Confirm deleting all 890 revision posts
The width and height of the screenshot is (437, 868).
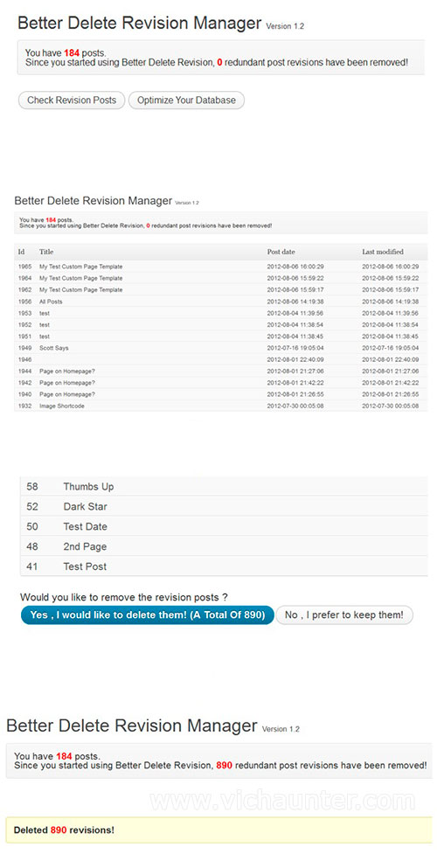click(x=148, y=615)
